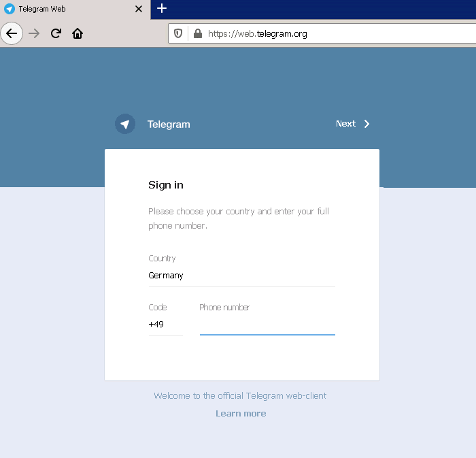Viewport: 476px width, 458px height.
Task: Show site security via padlock icon
Action: pyautogui.click(x=197, y=33)
